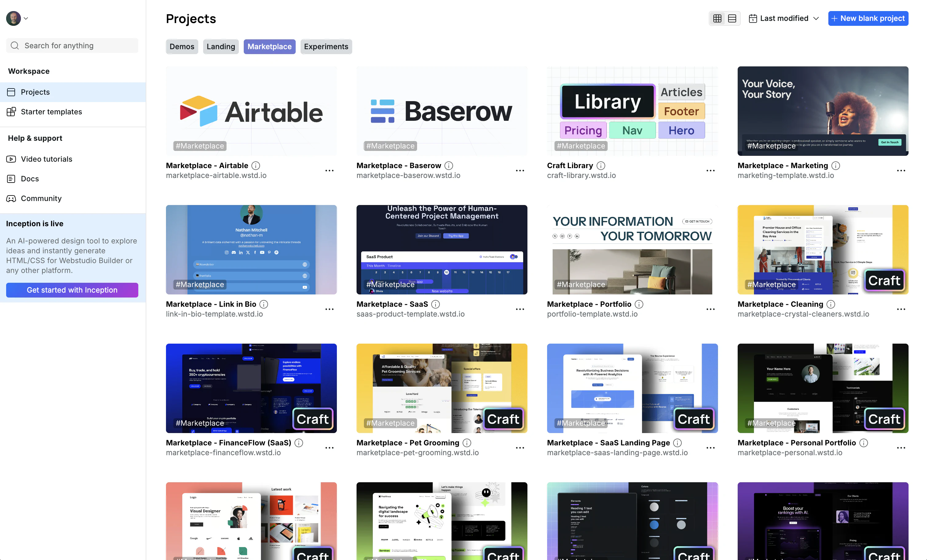Viewport: 927px width, 560px height.
Task: Show info for Craft Library project
Action: (601, 165)
